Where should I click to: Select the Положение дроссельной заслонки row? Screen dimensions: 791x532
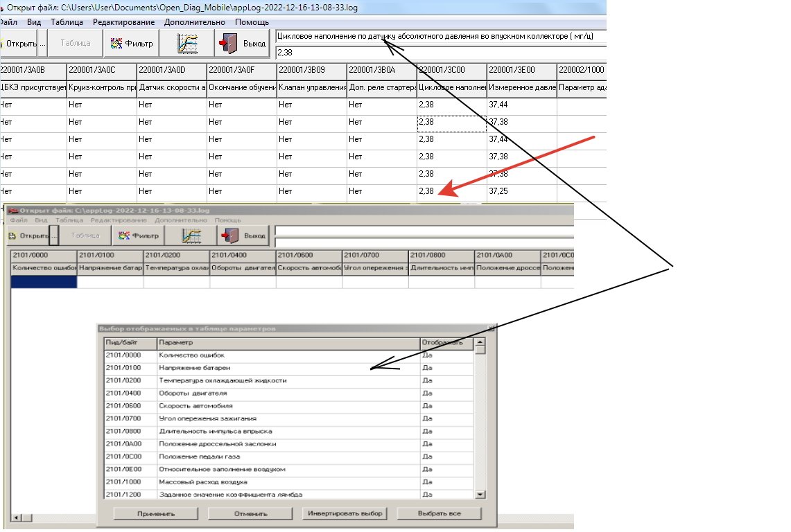[x=288, y=444]
